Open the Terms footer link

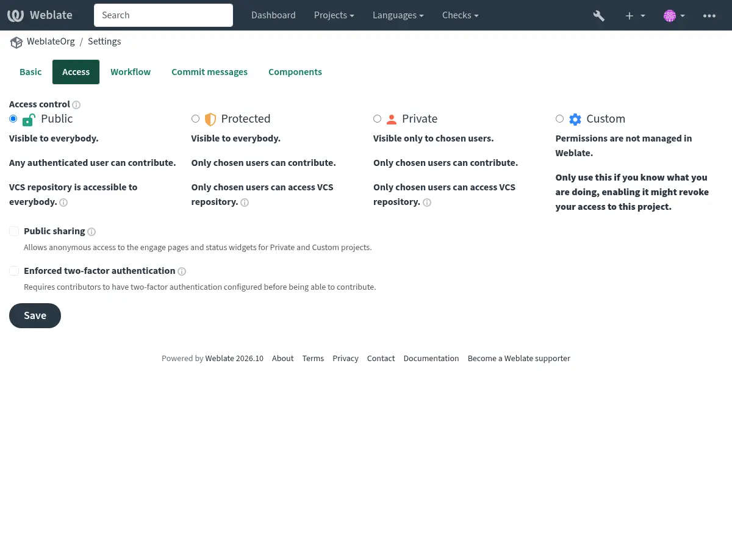313,359
